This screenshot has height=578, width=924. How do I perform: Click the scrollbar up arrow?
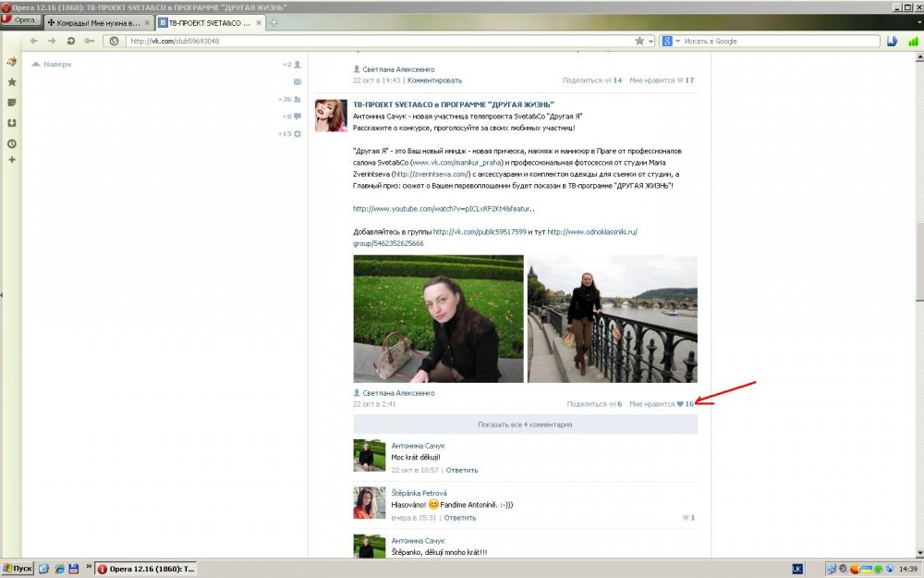(919, 57)
